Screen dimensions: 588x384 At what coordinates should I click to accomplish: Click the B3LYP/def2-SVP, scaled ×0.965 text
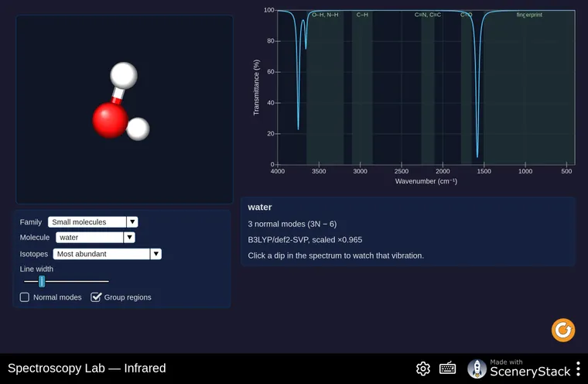click(x=305, y=240)
